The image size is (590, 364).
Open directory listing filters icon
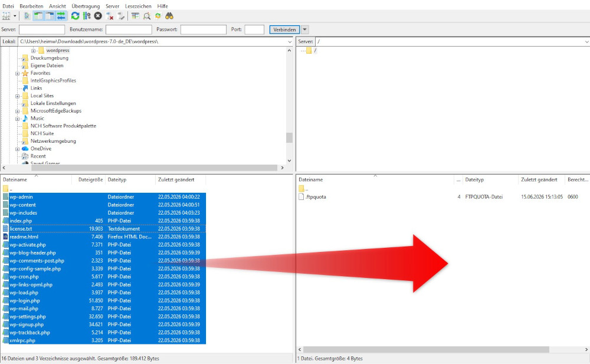(x=136, y=16)
